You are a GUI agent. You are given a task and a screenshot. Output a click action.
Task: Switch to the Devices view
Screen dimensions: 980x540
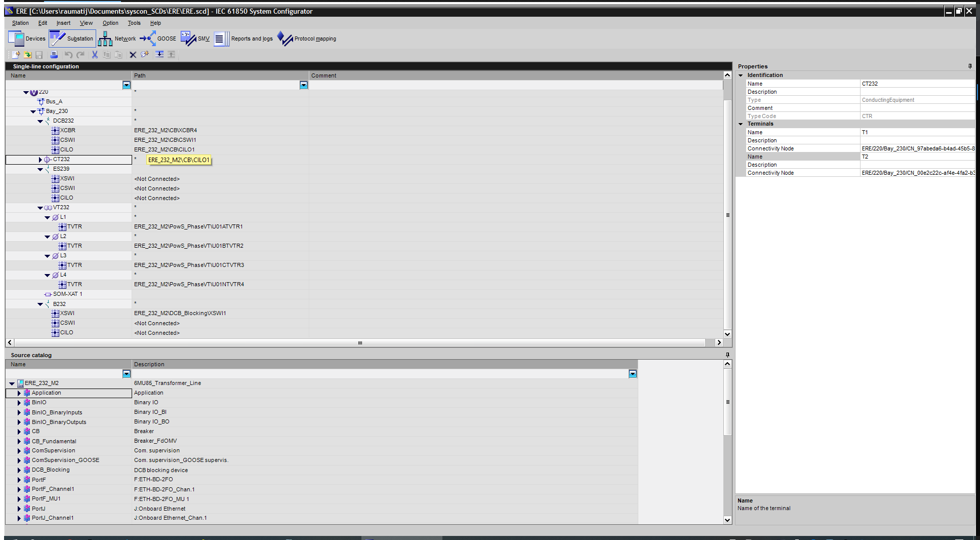coord(26,38)
